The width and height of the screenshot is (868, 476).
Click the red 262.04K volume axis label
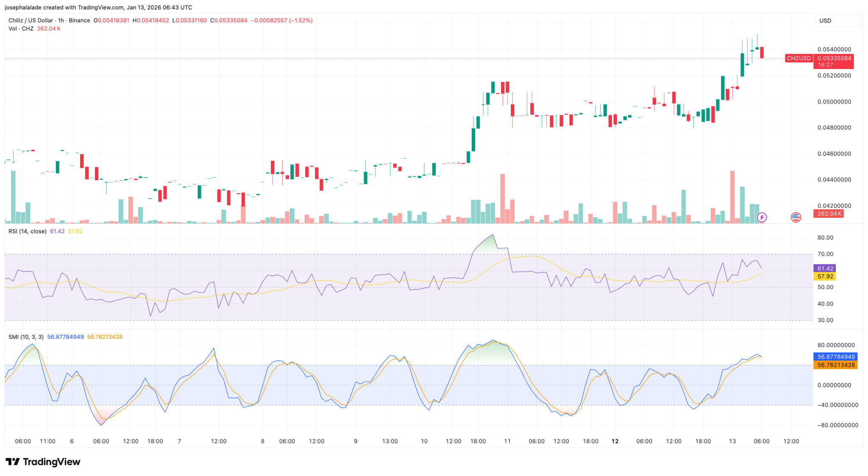tap(829, 214)
